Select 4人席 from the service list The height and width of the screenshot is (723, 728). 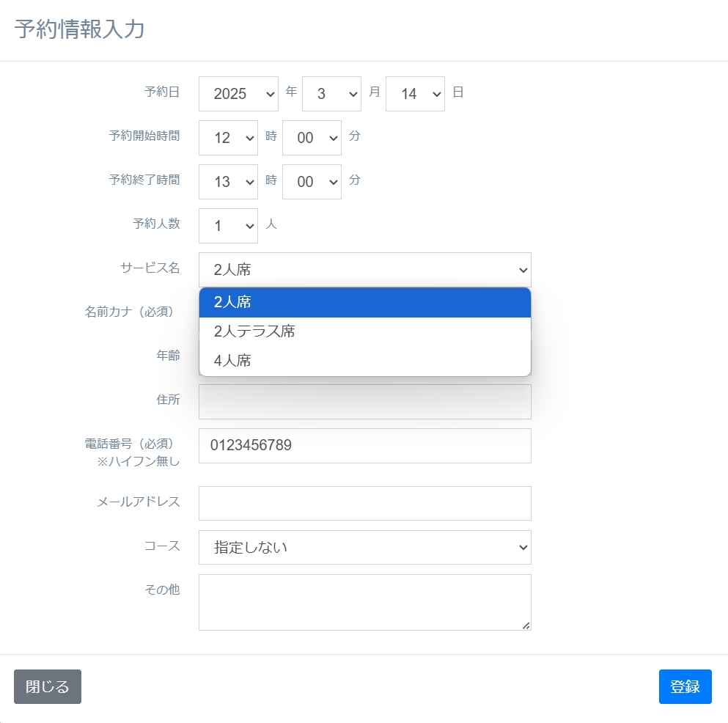[364, 360]
